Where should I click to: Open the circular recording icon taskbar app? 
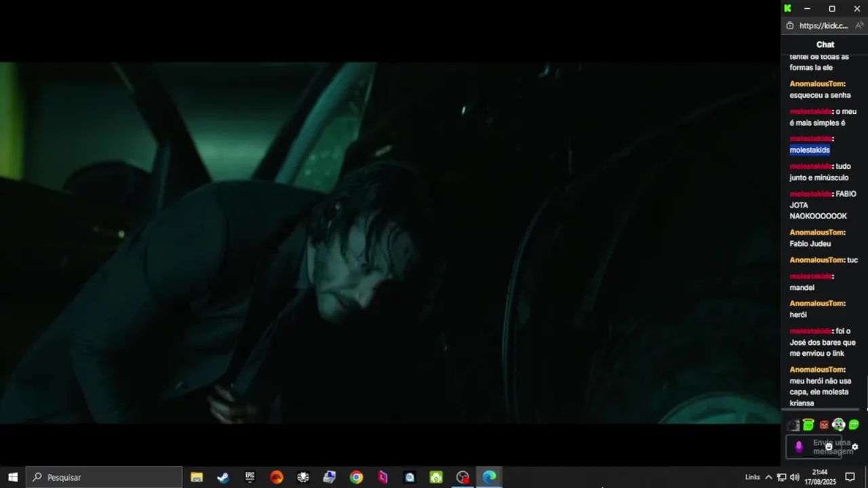coord(462,477)
